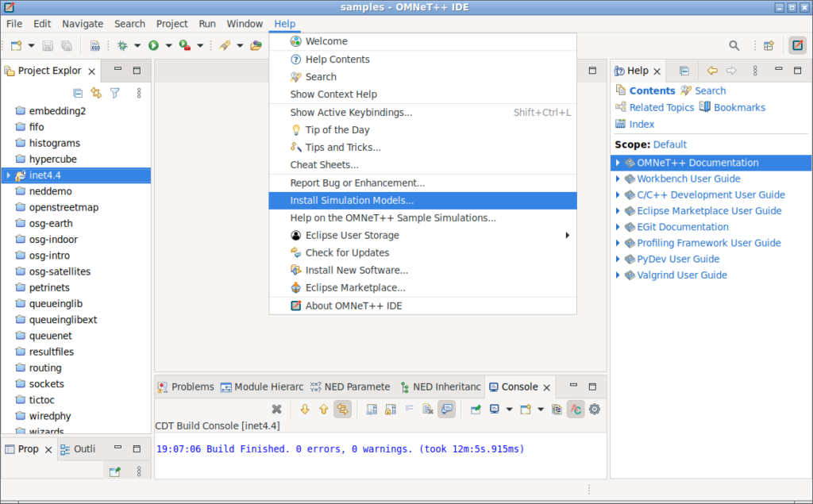Screen dimensions: 813x504
Task: Save all open files
Action: [x=67, y=45]
